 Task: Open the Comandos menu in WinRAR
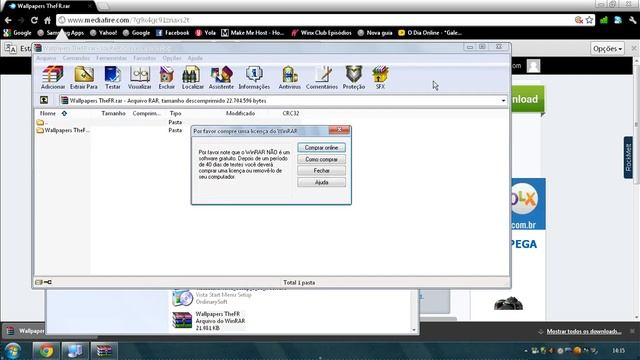pyautogui.click(x=76, y=58)
